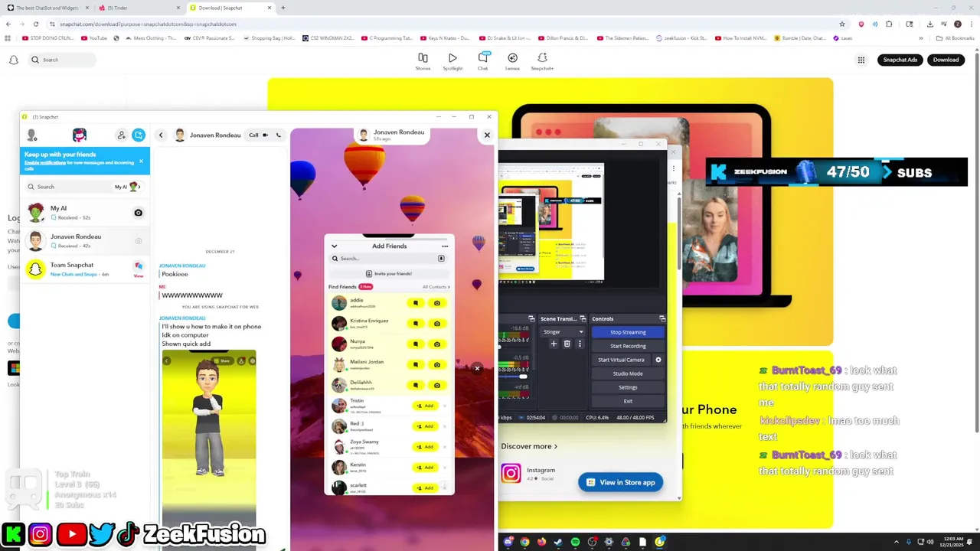Open Lenses in Snapchat web navigation
Viewport: 980px width, 551px height.
point(512,61)
